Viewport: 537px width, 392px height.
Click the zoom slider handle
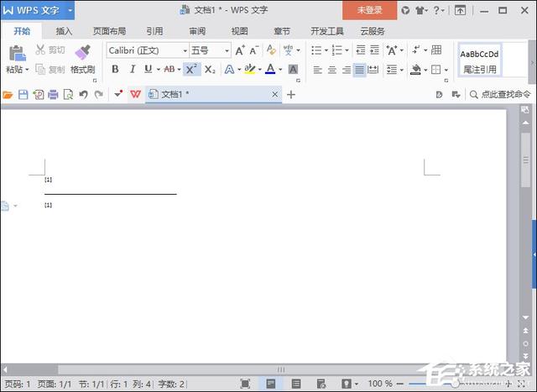coord(455,384)
